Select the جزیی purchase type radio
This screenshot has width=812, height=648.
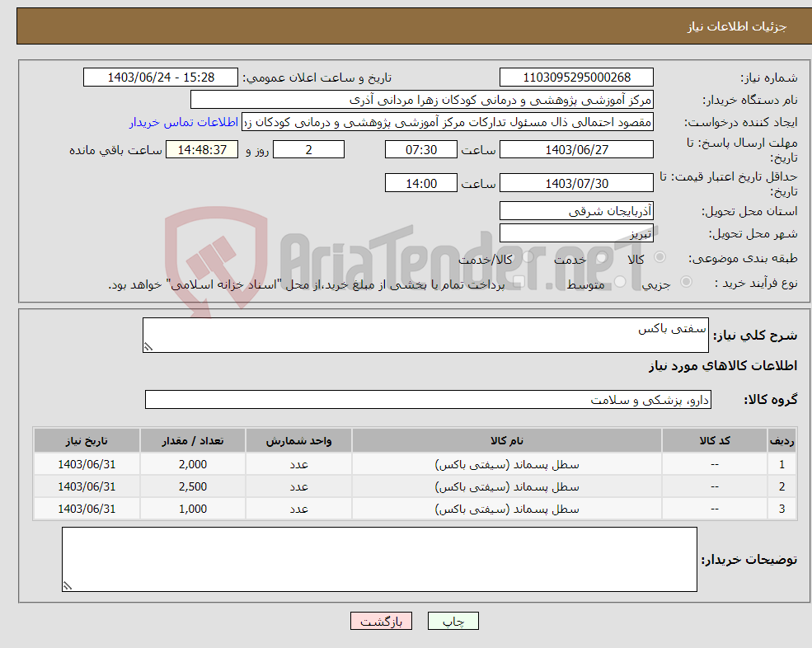tap(686, 281)
